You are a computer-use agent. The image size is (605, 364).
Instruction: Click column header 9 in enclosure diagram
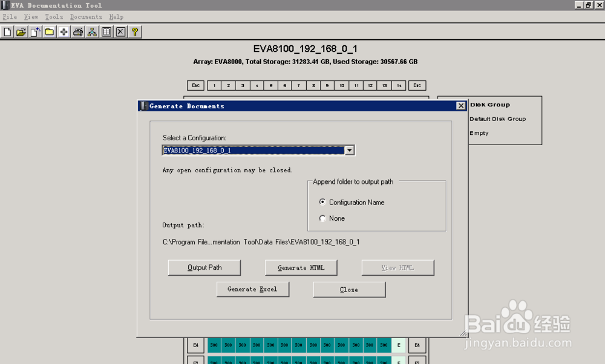pyautogui.click(x=327, y=86)
